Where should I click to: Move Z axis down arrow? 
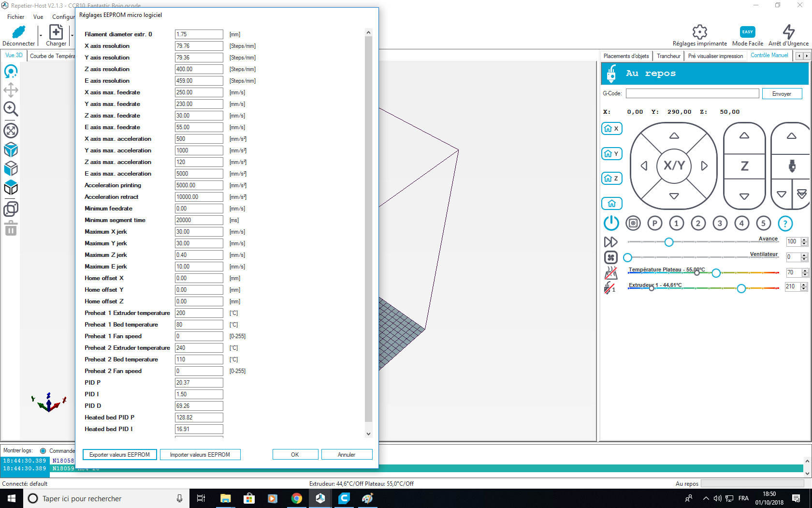744,196
